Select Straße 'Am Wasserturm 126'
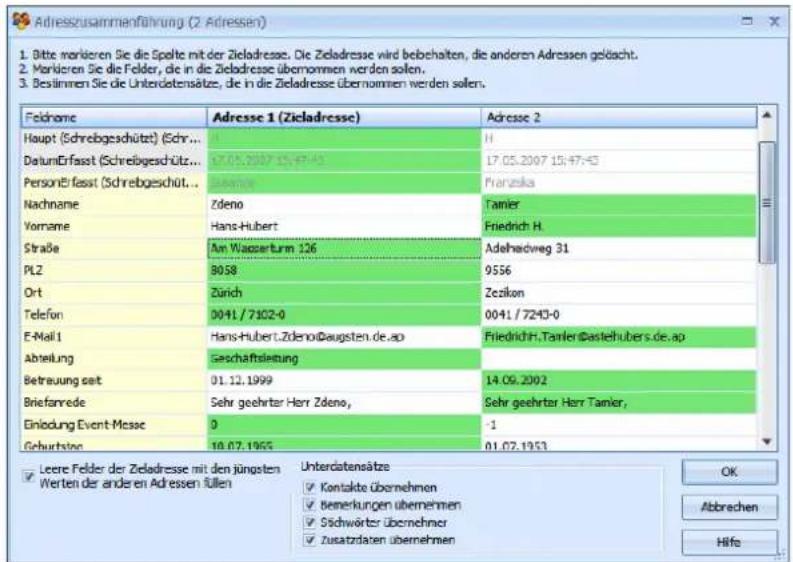Image resolution: width=793 pixels, height=562 pixels. pyautogui.click(x=344, y=248)
